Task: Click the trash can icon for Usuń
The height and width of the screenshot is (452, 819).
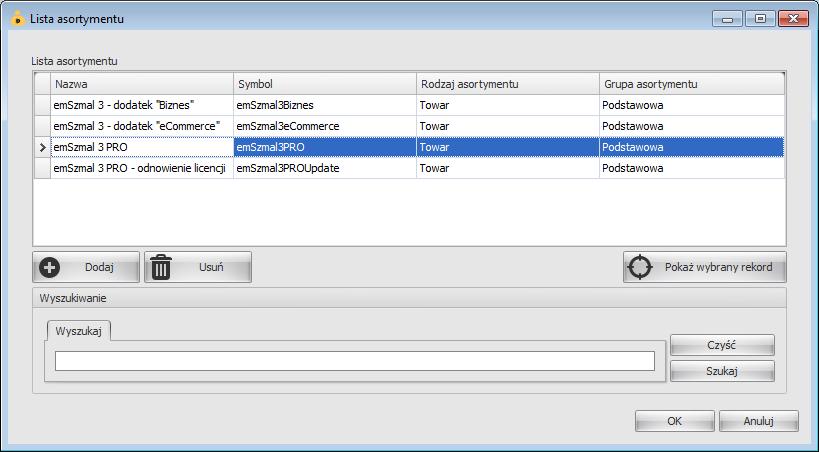Action: (161, 267)
